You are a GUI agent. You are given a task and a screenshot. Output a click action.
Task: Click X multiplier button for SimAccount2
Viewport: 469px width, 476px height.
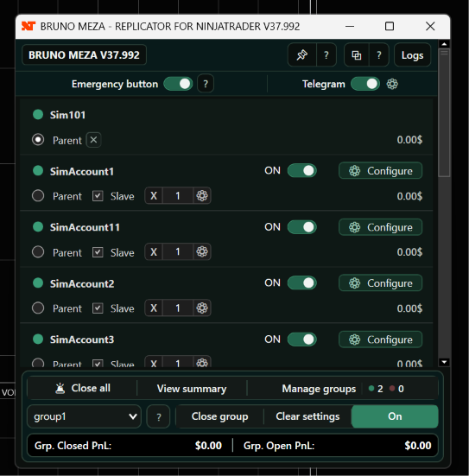pyautogui.click(x=154, y=308)
